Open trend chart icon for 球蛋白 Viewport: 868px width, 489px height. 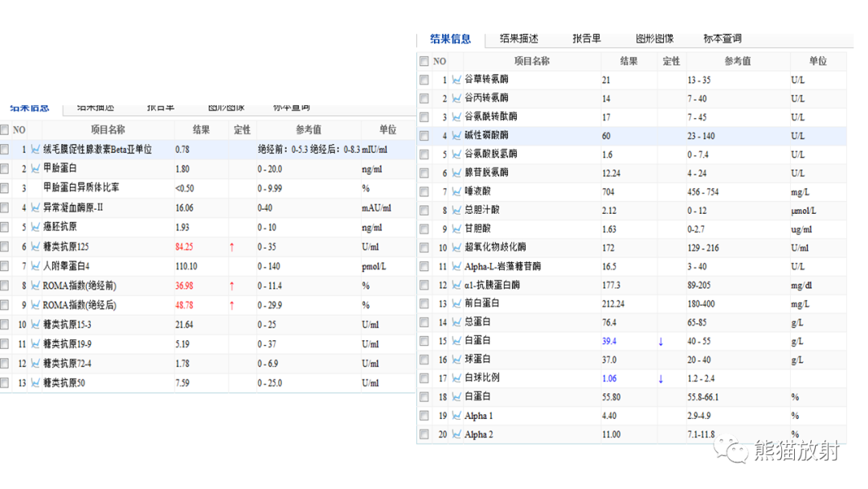[x=457, y=360]
